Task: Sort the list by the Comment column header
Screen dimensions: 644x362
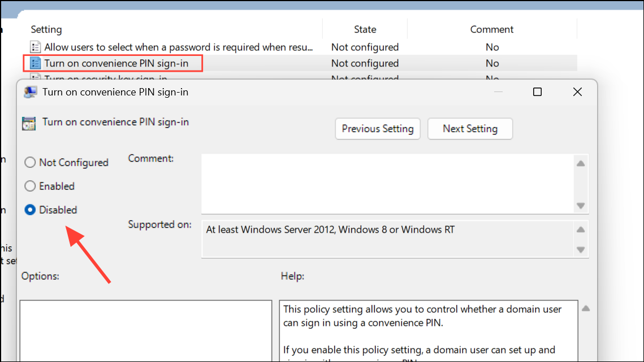Action: point(491,29)
